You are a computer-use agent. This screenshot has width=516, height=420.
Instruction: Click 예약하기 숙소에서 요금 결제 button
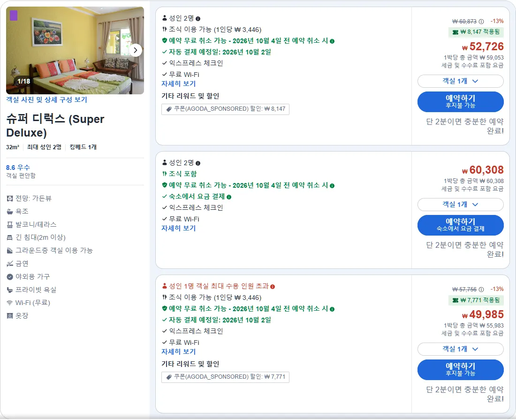[460, 225]
